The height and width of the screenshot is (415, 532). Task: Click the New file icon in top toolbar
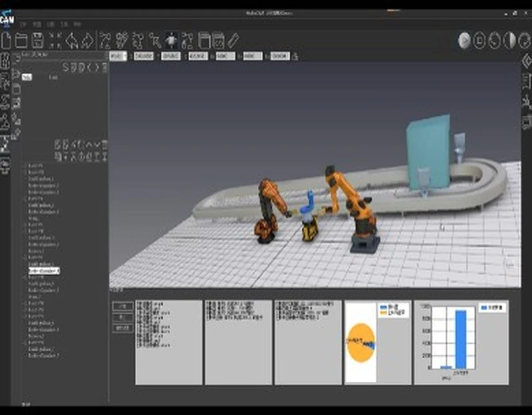tap(6, 41)
